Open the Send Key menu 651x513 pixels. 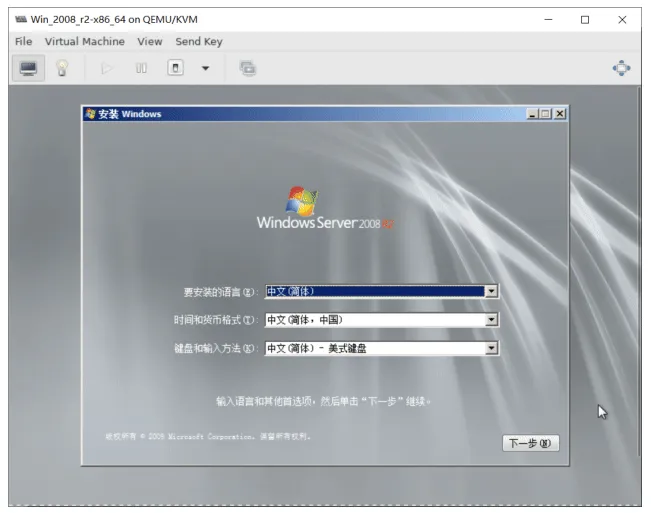pyautogui.click(x=199, y=42)
